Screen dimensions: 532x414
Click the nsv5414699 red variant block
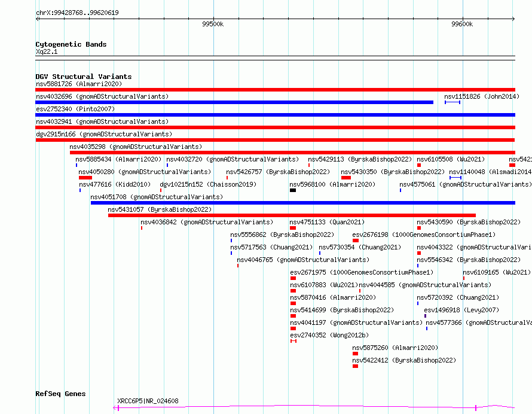click(x=293, y=316)
